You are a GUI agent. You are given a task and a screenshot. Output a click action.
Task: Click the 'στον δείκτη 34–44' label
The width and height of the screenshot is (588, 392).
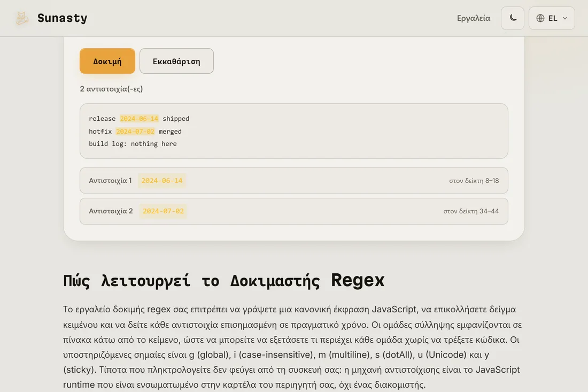(x=471, y=211)
